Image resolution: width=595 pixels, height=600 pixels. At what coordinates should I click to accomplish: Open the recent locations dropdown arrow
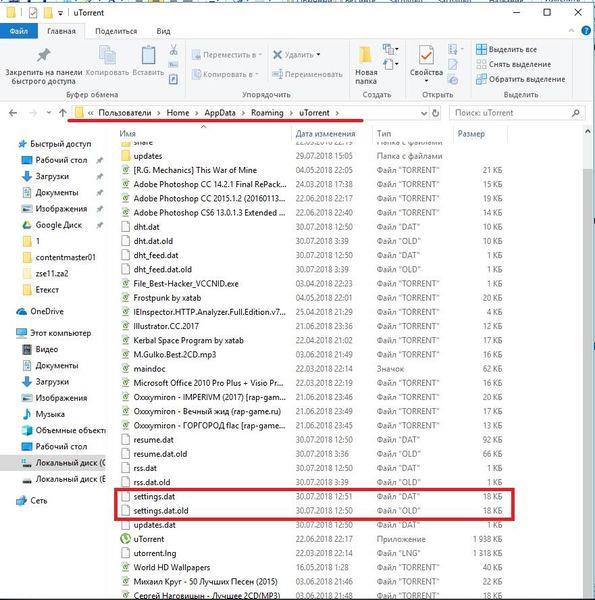click(49, 113)
